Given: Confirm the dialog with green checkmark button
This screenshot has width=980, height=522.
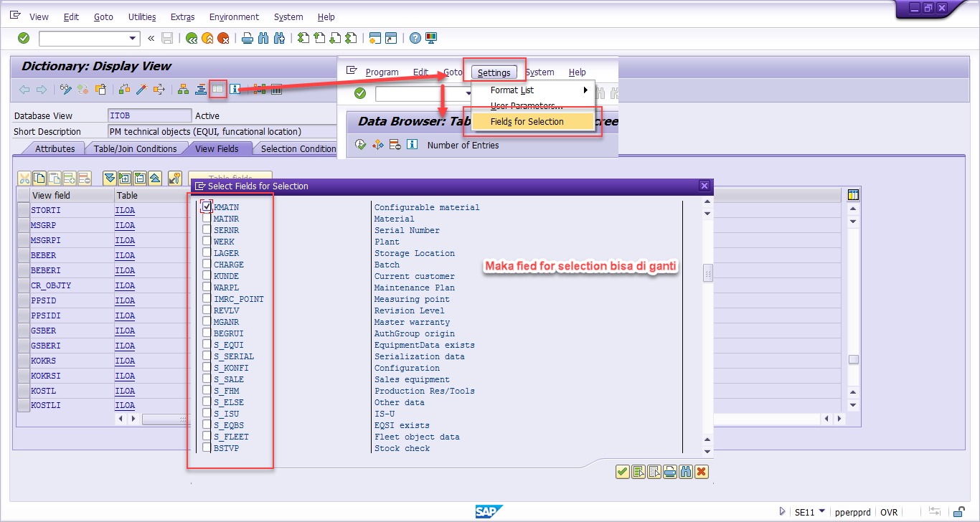Looking at the screenshot, I should 623,471.
